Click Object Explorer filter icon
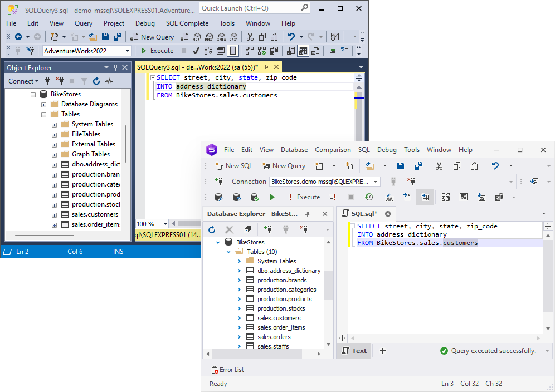 point(84,81)
